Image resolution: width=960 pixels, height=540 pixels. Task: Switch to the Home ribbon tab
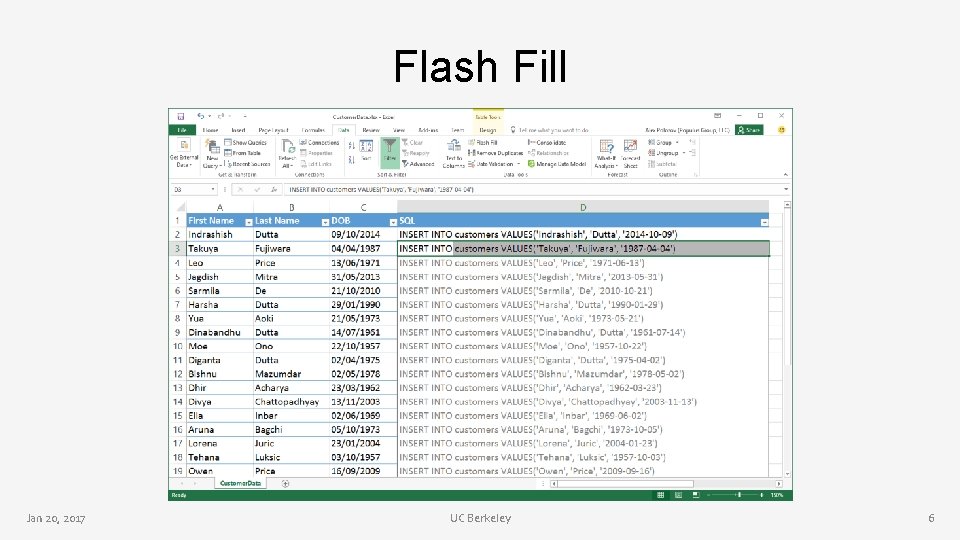point(210,130)
